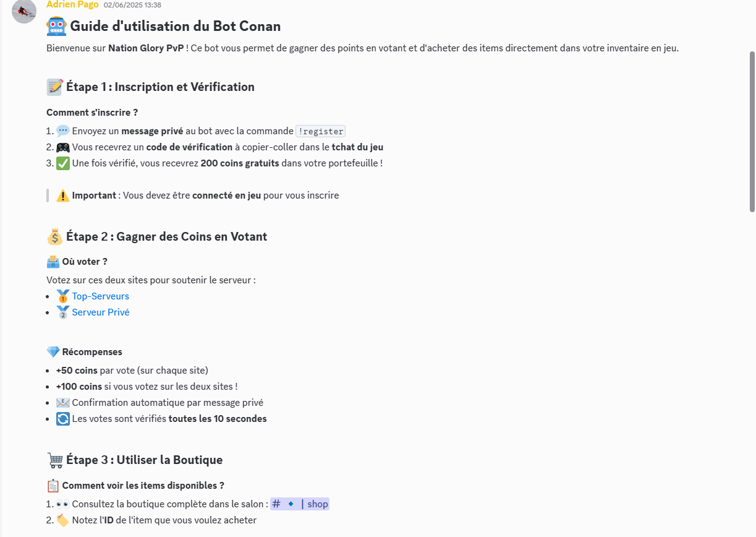The height and width of the screenshot is (537, 756).
Task: Click the gem emoji beside Récompenses
Action: [x=53, y=352]
